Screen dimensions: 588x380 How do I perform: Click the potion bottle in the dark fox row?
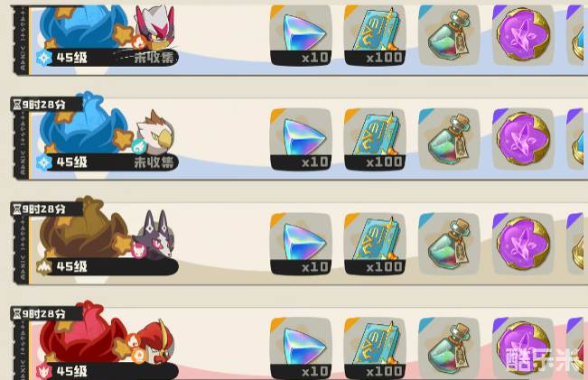click(x=449, y=245)
